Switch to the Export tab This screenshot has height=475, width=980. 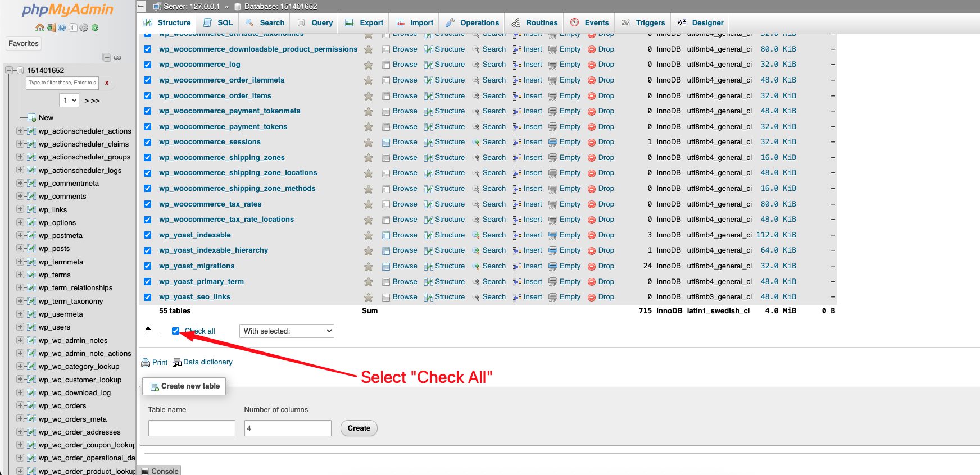[365, 23]
